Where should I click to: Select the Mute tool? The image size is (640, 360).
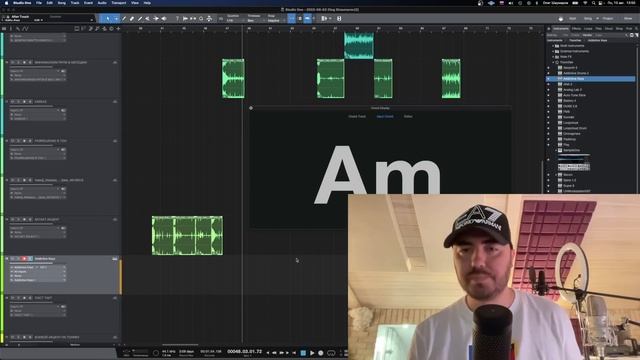coord(148,18)
